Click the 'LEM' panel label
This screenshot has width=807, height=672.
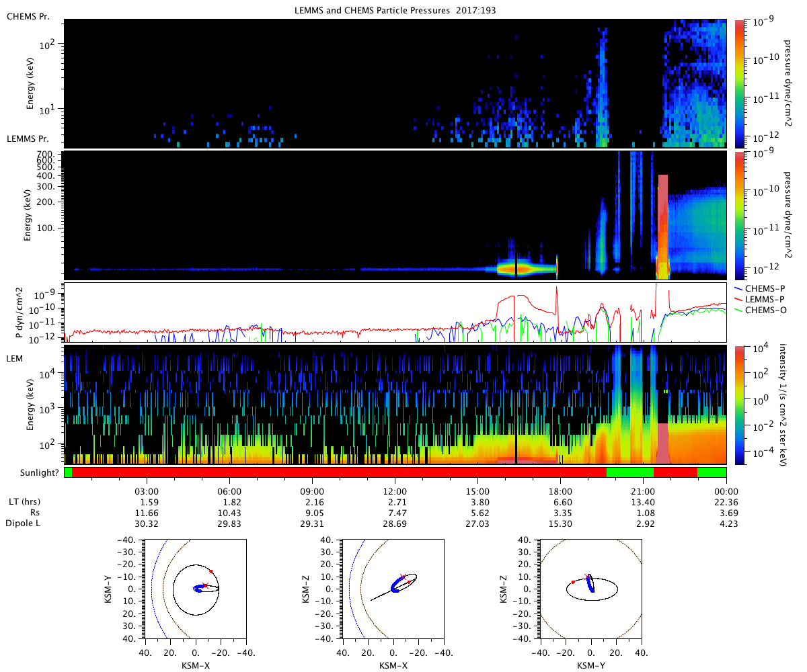15,359
